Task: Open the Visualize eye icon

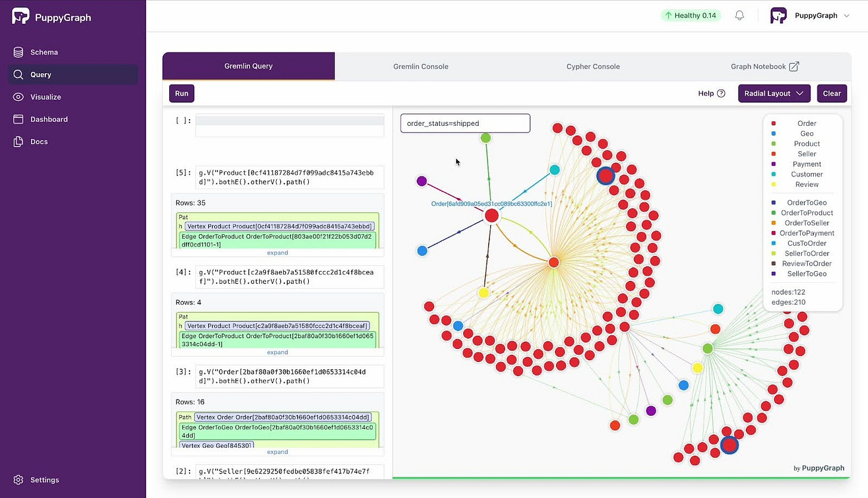Action: click(18, 97)
